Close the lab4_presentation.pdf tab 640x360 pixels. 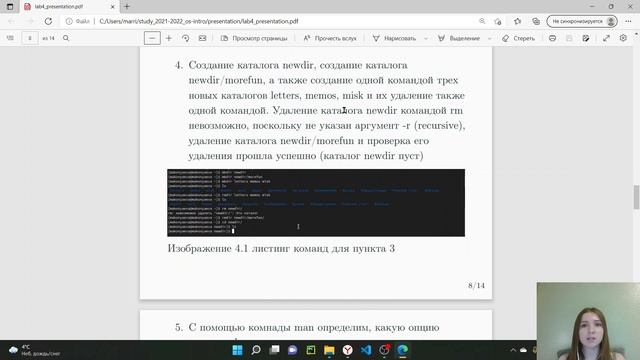tap(113, 7)
